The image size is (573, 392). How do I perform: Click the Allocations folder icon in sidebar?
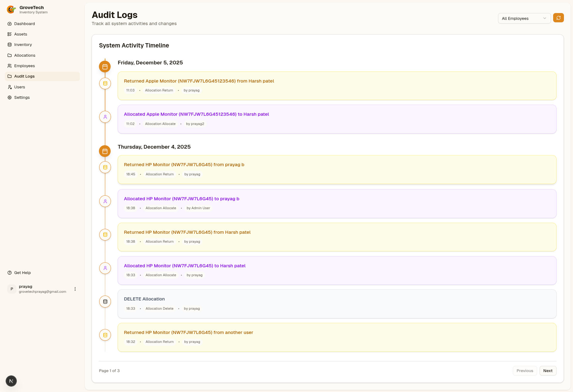[10, 55]
